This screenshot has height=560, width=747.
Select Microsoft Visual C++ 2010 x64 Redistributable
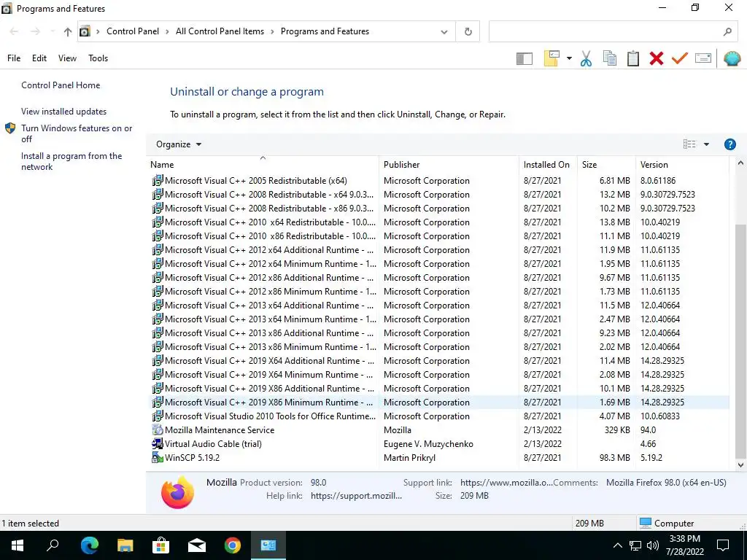point(438,222)
